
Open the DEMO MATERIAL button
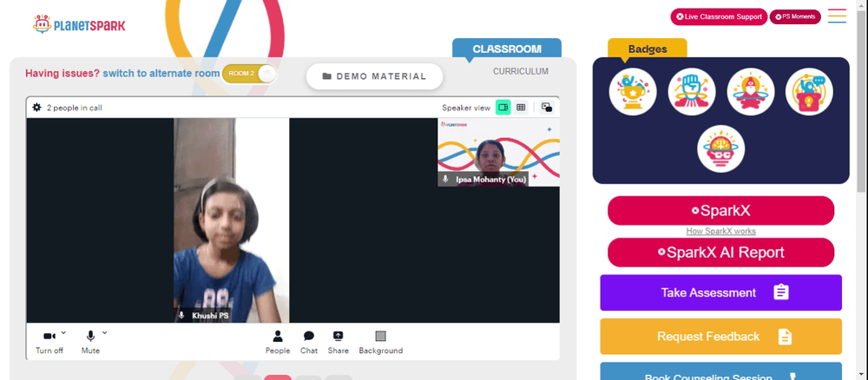pos(375,76)
